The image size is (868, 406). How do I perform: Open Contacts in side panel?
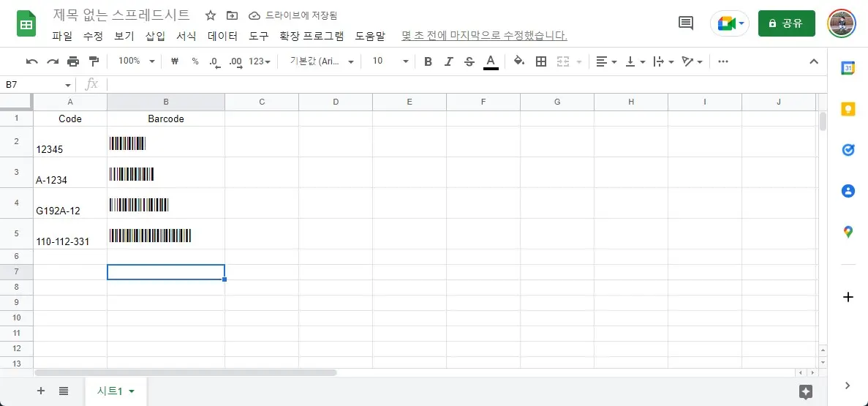click(x=848, y=191)
